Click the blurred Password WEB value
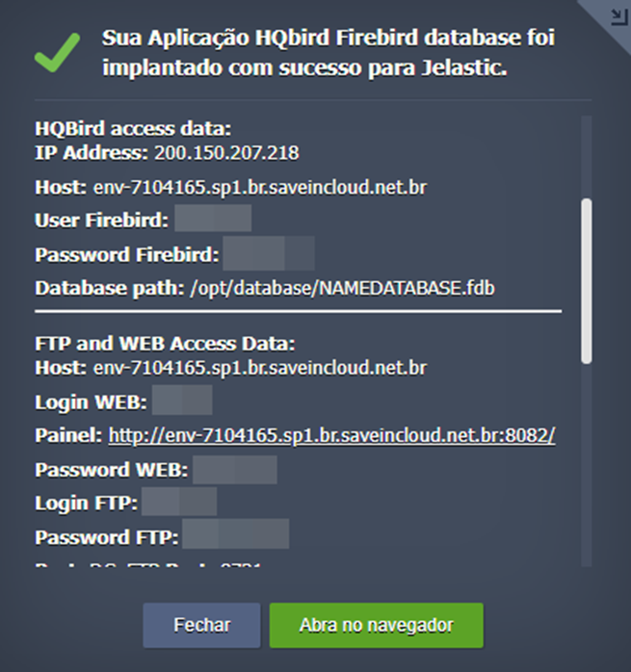The height and width of the screenshot is (672, 631). [234, 470]
